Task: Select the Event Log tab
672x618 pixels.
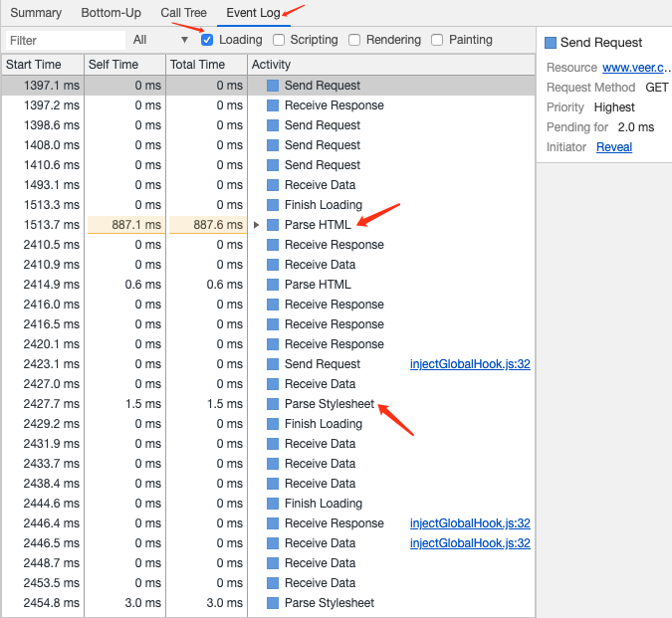Action: (x=253, y=13)
